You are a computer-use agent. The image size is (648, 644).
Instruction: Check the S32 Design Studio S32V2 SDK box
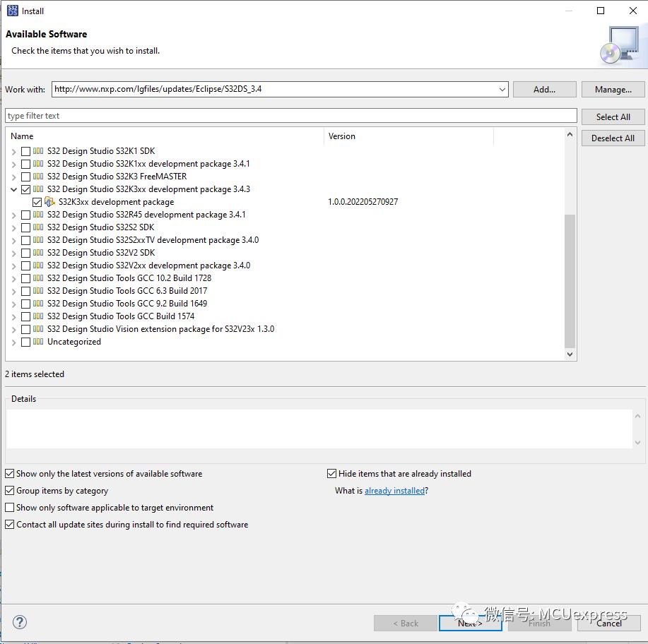pyautogui.click(x=25, y=253)
